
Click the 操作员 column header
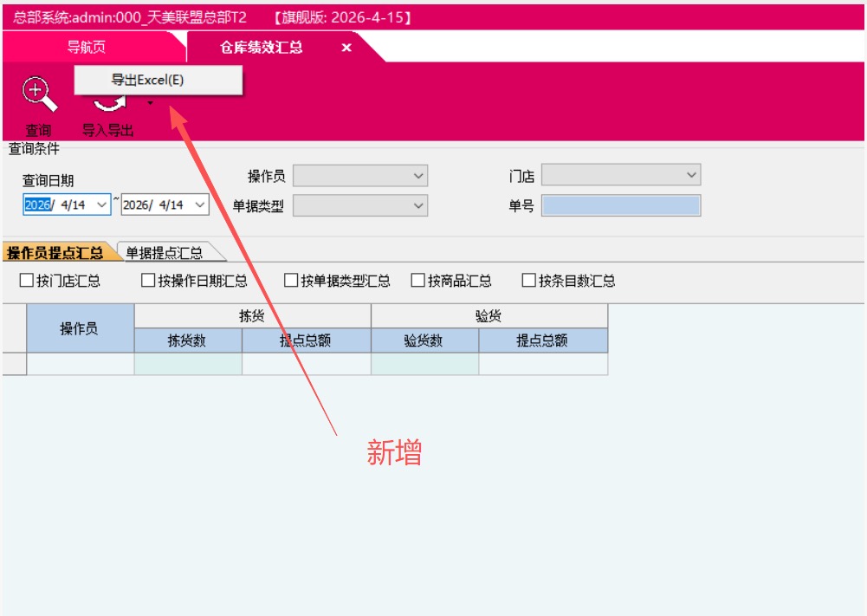(x=80, y=328)
